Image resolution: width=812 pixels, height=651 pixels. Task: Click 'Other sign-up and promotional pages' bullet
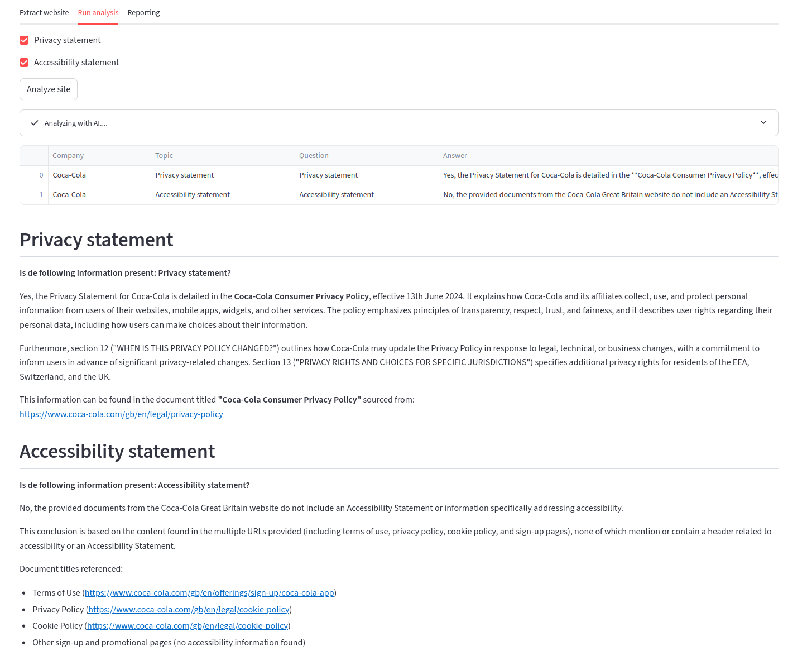(x=169, y=643)
